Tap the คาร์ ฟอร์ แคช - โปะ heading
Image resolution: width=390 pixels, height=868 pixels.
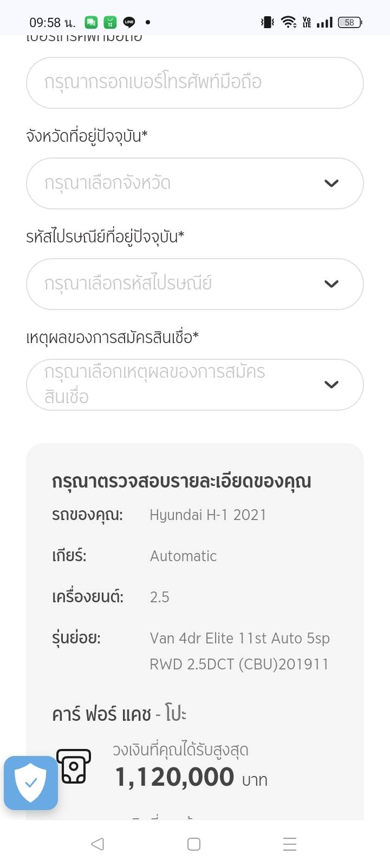coord(119,714)
